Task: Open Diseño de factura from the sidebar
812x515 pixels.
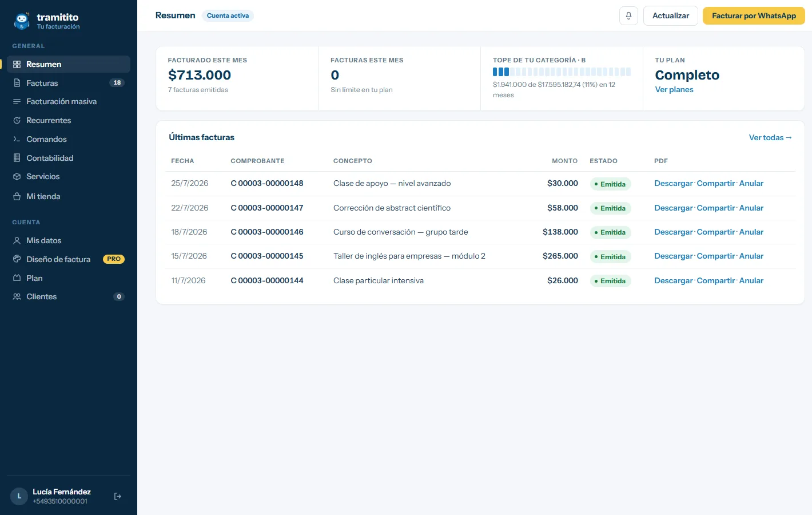Action: pyautogui.click(x=69, y=259)
